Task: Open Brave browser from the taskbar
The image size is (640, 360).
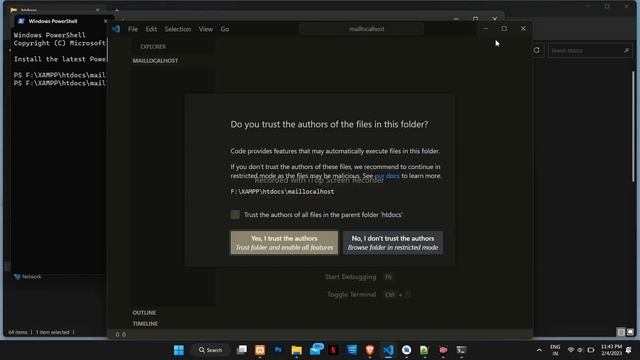Action: 370,350
